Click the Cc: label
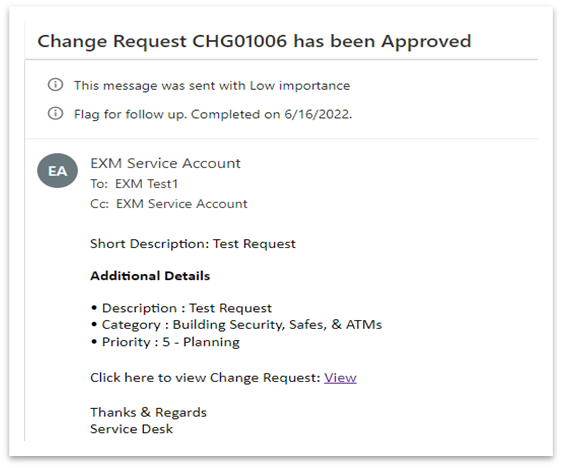Viewport: 562px width, 468px height. pyautogui.click(x=99, y=204)
